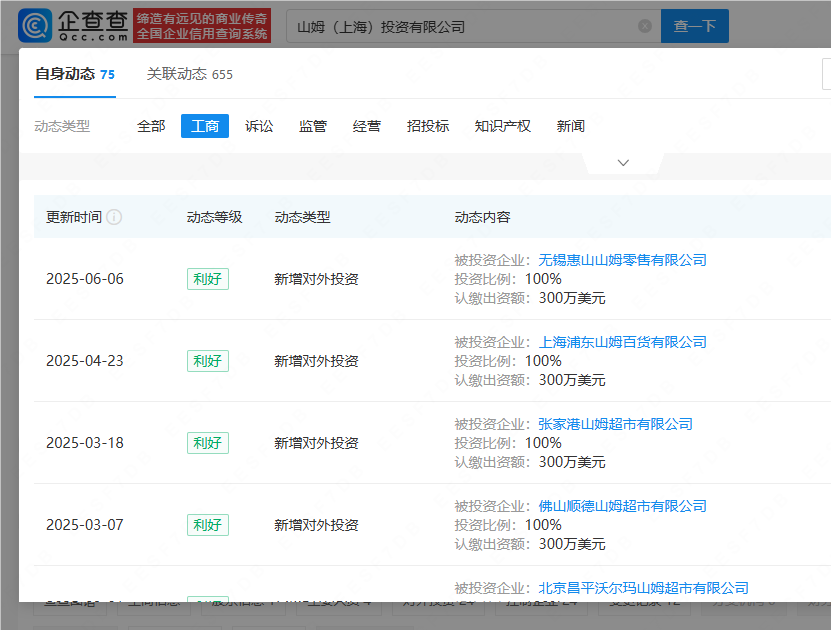
Task: Filter by 监管 type
Action: [x=313, y=126]
